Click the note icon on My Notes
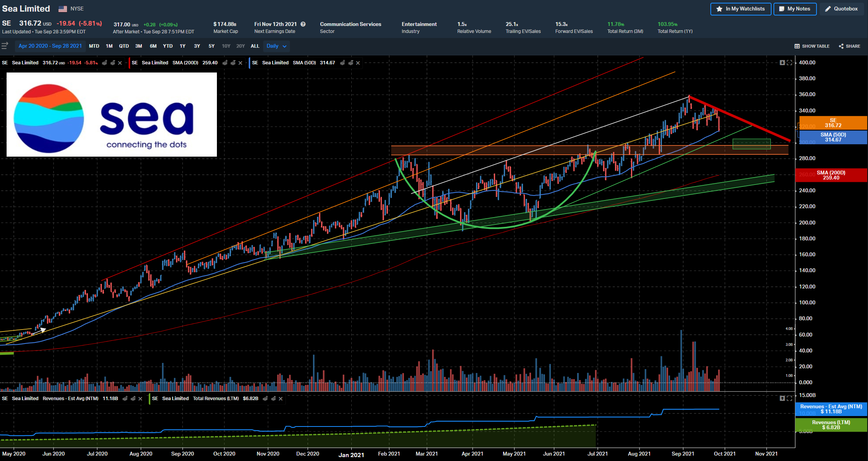This screenshot has width=868, height=461. (x=782, y=9)
